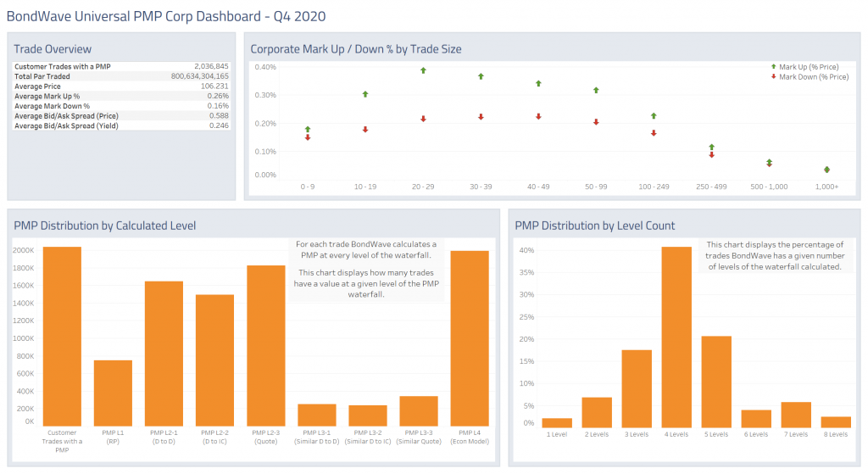Select the Mark Up marker for 250 - 499
This screenshot has width=868, height=474.
(x=712, y=147)
